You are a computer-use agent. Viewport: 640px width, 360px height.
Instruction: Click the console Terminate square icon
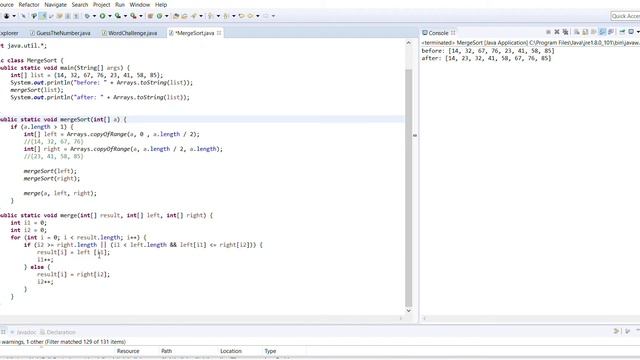tap(549, 32)
